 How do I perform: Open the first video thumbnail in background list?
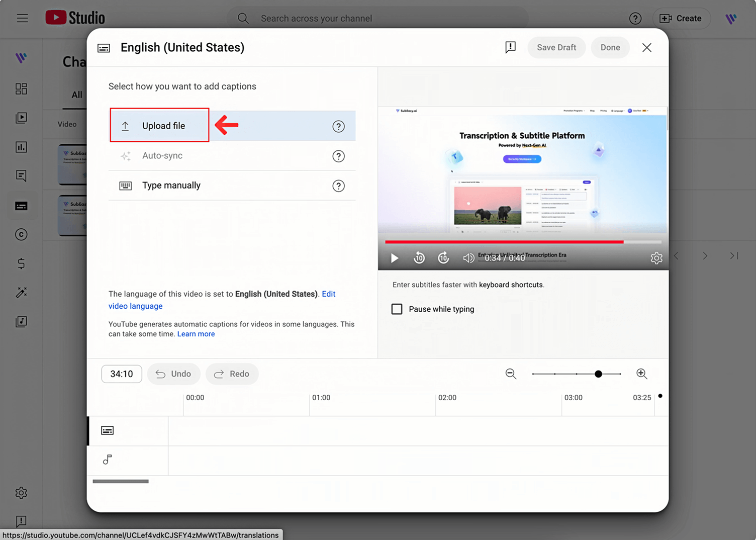72,164
